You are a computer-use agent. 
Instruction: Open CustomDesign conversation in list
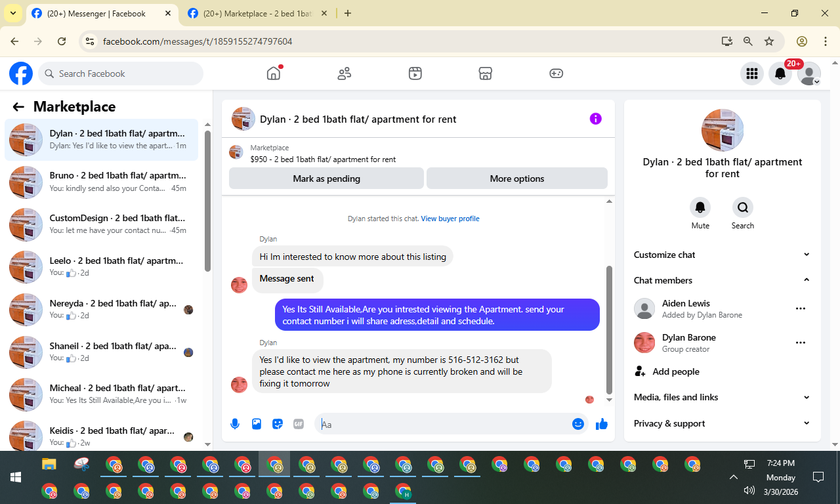[101, 224]
